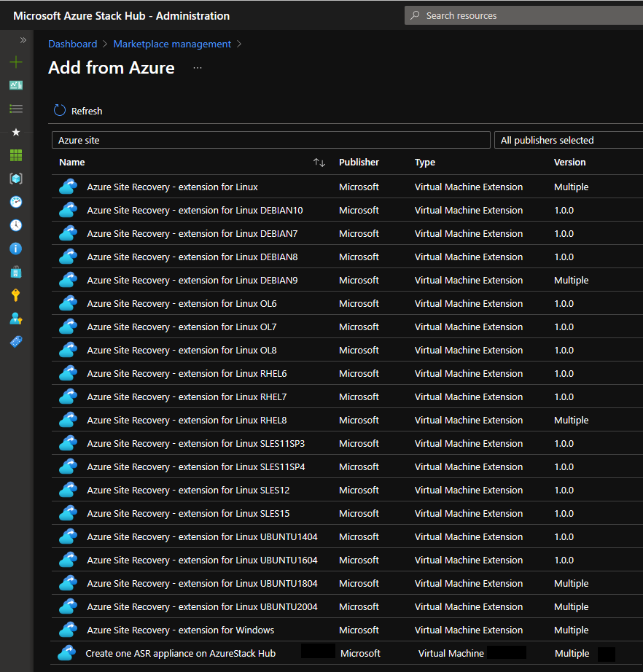The height and width of the screenshot is (672, 643).
Task: Go to Dashboard breadcrumb link
Action: tap(72, 44)
